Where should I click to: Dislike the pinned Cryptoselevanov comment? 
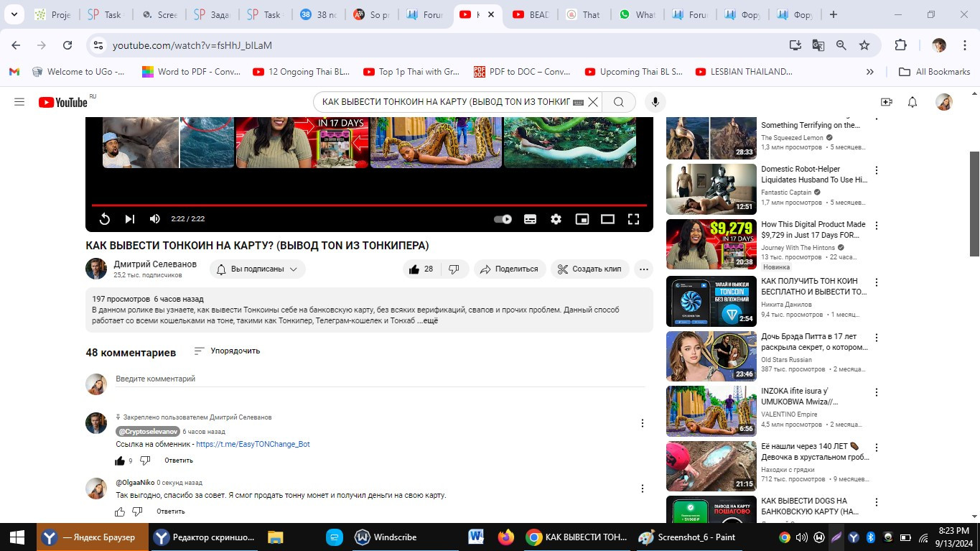tap(145, 460)
